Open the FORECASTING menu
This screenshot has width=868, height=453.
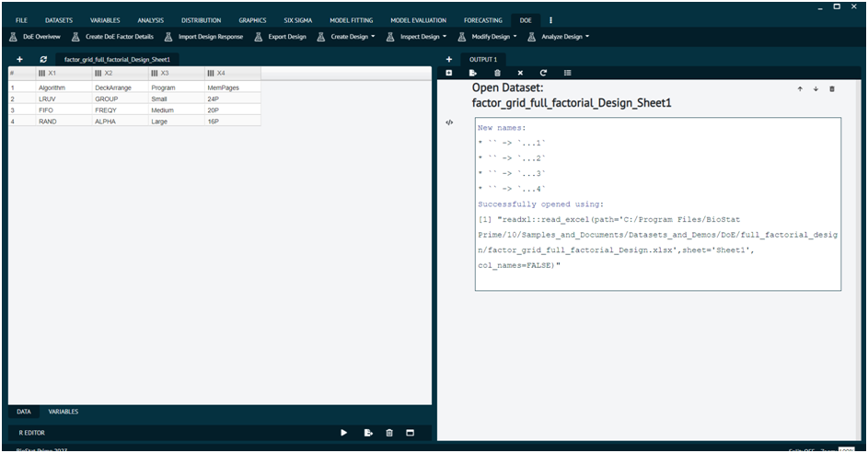482,20
